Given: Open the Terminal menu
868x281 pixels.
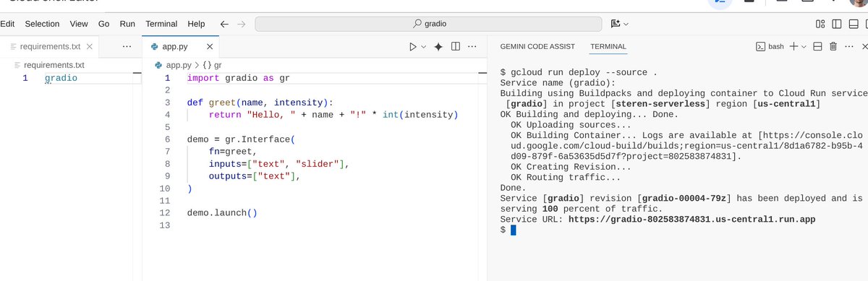Looking at the screenshot, I should [x=161, y=24].
